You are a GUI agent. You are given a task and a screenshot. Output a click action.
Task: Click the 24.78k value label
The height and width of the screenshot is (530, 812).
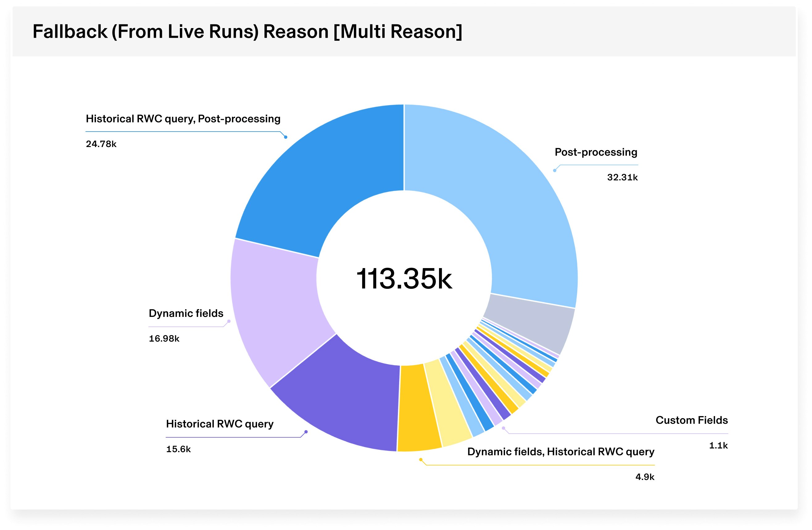101,144
